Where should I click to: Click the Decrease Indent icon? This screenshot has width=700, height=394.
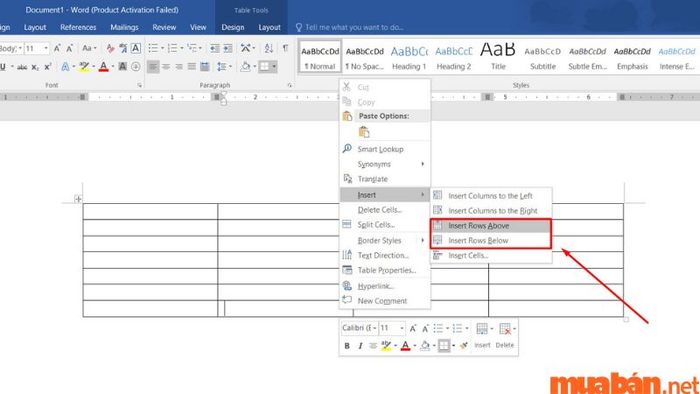click(215, 48)
